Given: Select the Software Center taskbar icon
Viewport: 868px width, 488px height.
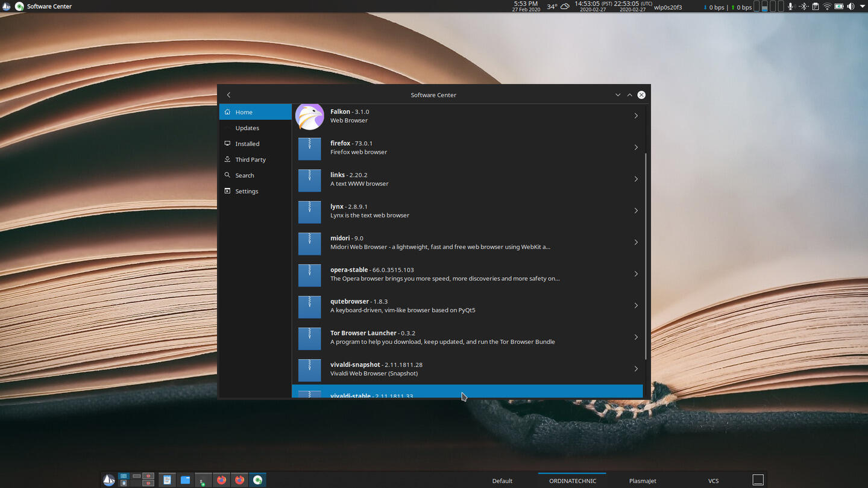Looking at the screenshot, I should pyautogui.click(x=257, y=480).
